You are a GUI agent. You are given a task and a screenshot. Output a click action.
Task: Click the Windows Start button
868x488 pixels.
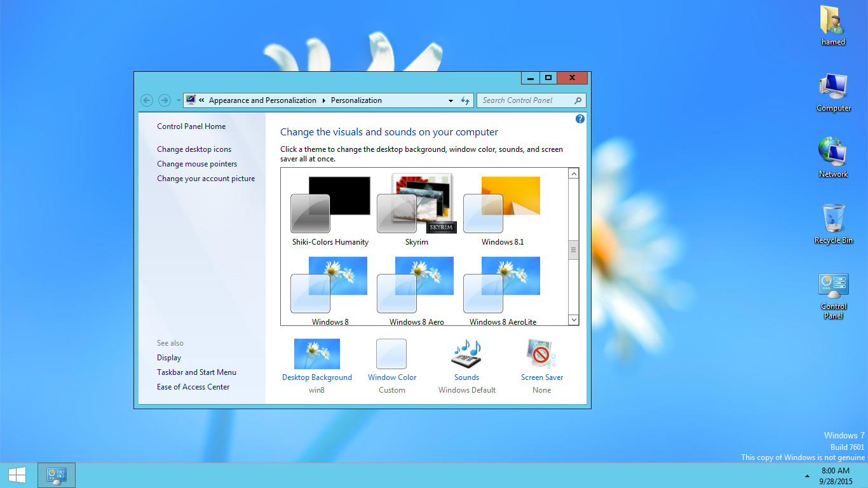[17, 475]
